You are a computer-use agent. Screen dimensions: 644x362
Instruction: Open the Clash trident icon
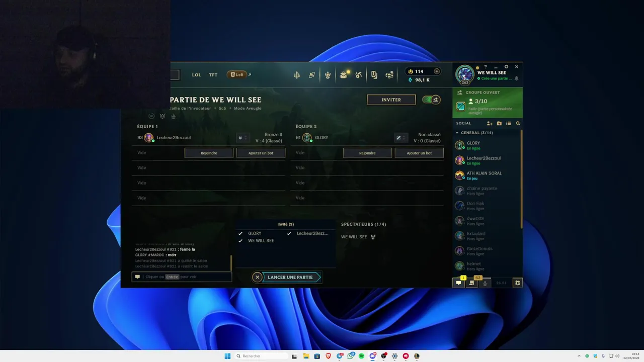pos(297,75)
